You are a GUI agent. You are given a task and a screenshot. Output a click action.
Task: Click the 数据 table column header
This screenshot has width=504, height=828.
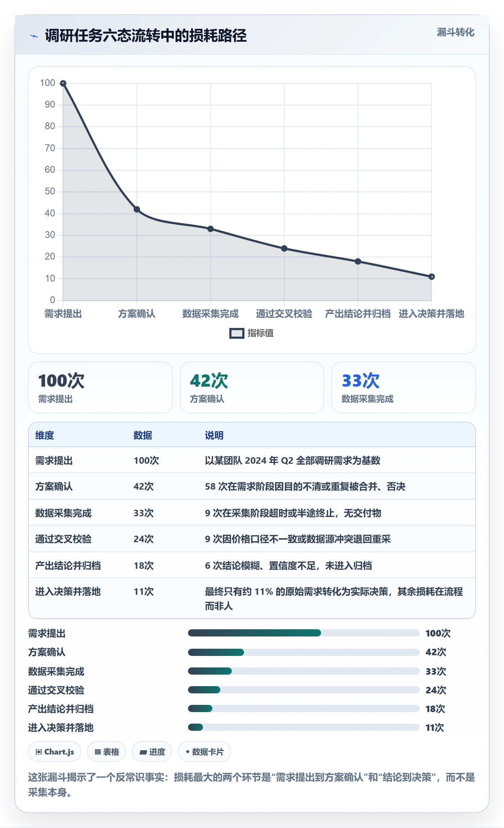click(143, 435)
